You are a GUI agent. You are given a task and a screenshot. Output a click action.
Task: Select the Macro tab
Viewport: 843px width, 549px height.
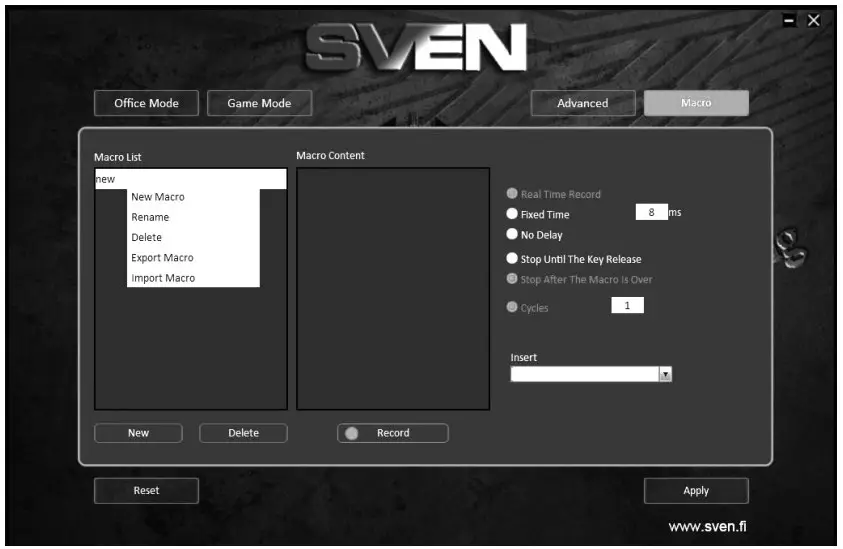696,103
